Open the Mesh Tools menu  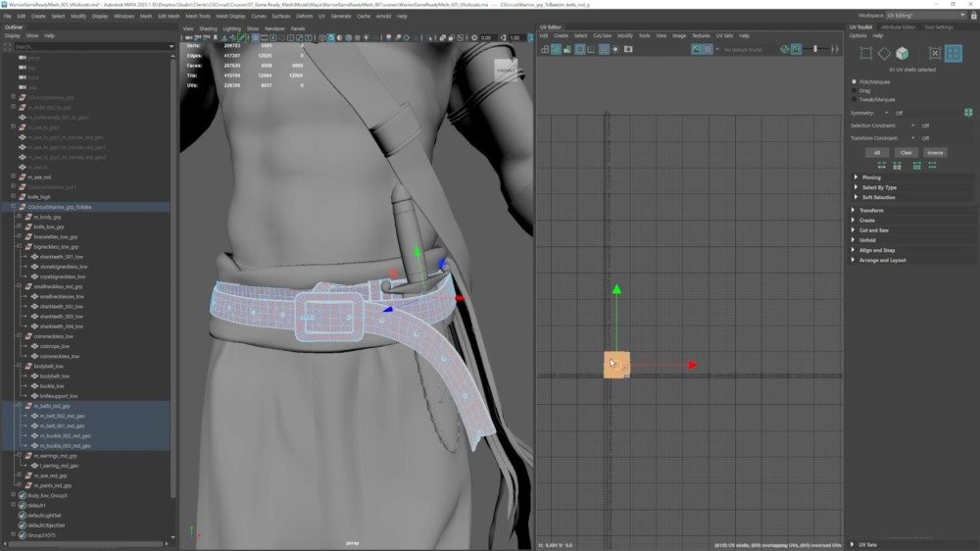coord(198,17)
